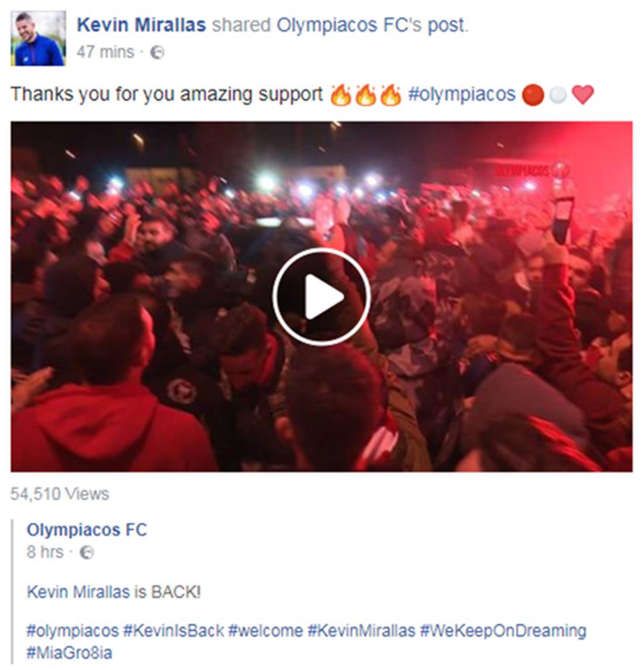Click the Kevin Mirallas name link
This screenshot has height=670, width=644.
(141, 25)
